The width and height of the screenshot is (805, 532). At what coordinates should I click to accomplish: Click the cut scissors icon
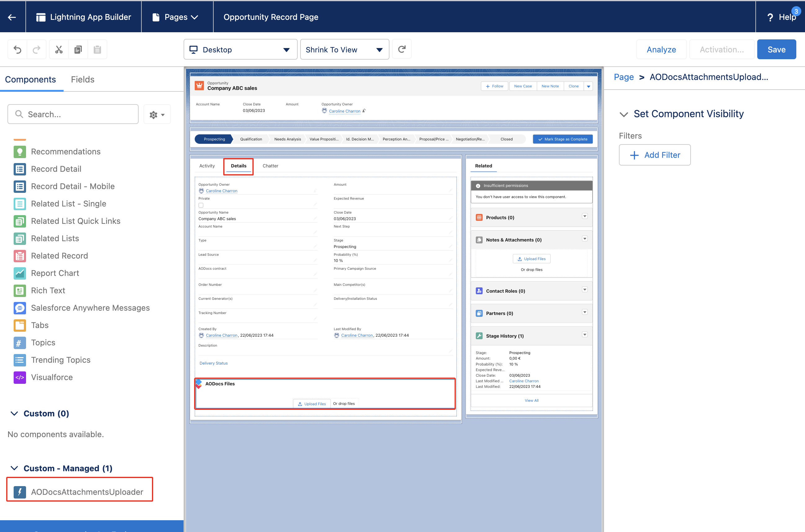click(59, 50)
